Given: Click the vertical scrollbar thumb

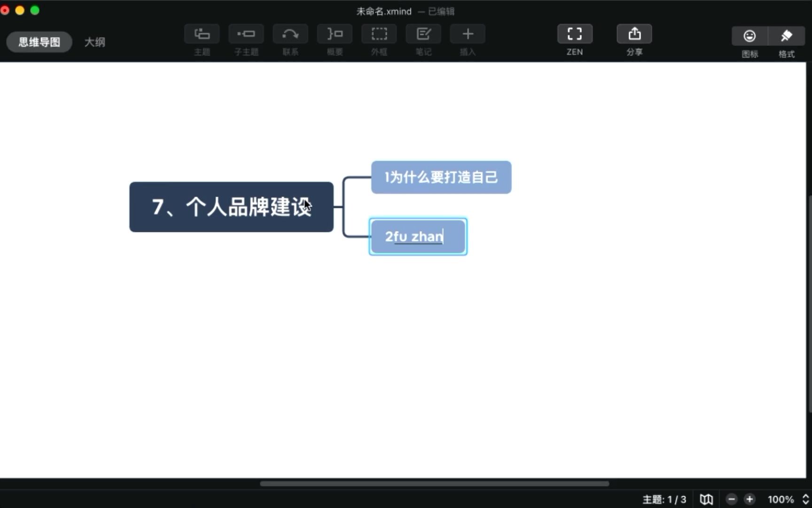Looking at the screenshot, I should coord(809,303).
